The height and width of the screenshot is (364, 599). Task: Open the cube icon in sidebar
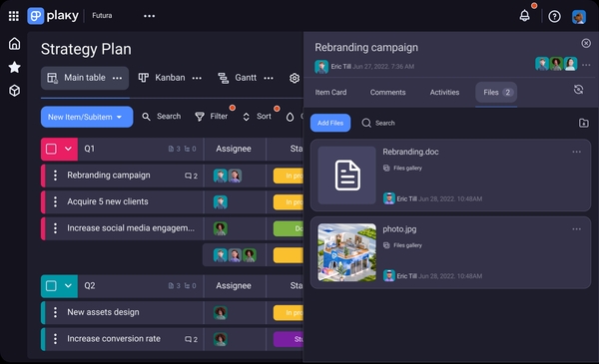[x=15, y=91]
